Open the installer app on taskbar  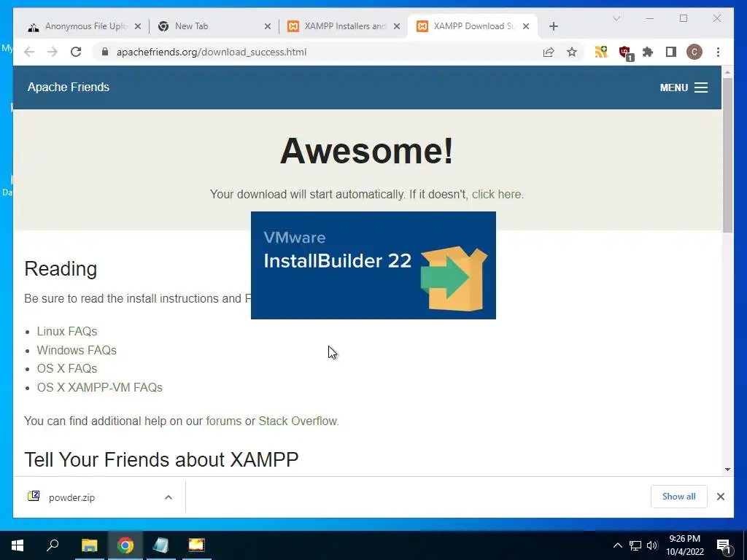[196, 545]
